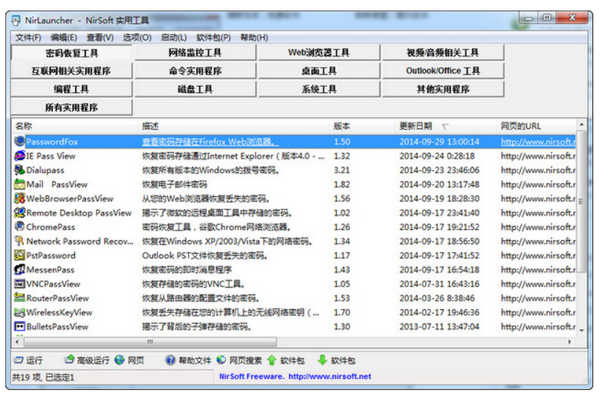The image size is (600, 396).
Task: Click the MessenPass icon
Action: (x=20, y=269)
